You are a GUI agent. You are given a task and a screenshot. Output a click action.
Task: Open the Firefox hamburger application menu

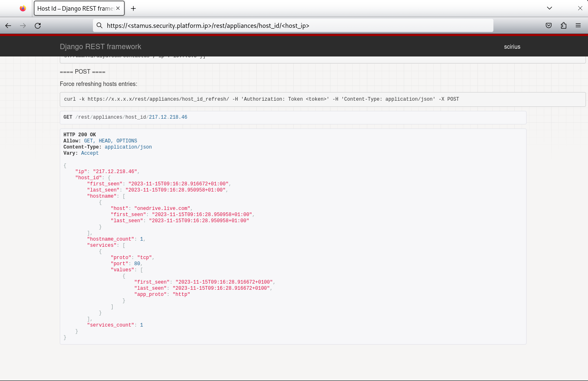click(578, 25)
